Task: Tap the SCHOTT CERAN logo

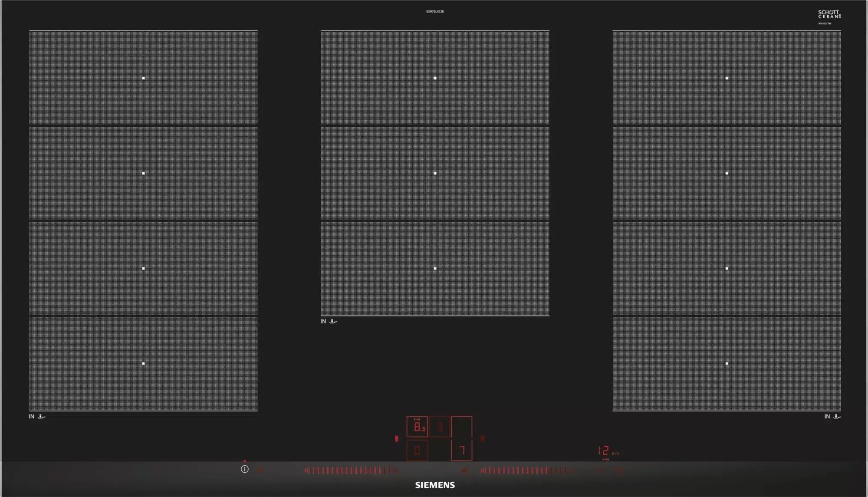Action: click(x=829, y=14)
